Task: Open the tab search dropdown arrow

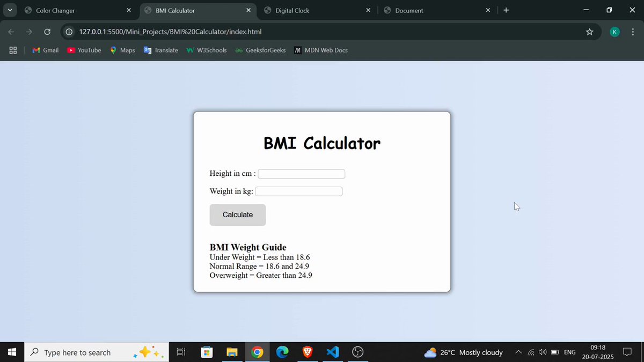Action: 10,10
